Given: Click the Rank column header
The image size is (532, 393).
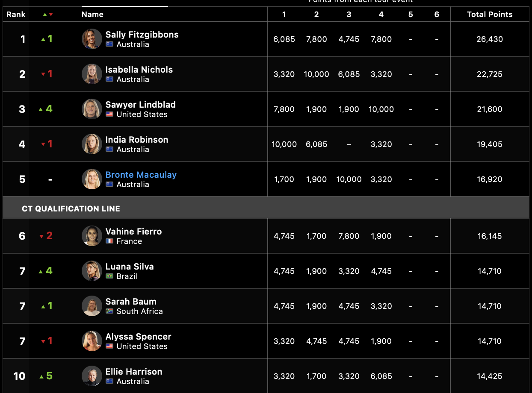Looking at the screenshot, I should click(x=16, y=15).
